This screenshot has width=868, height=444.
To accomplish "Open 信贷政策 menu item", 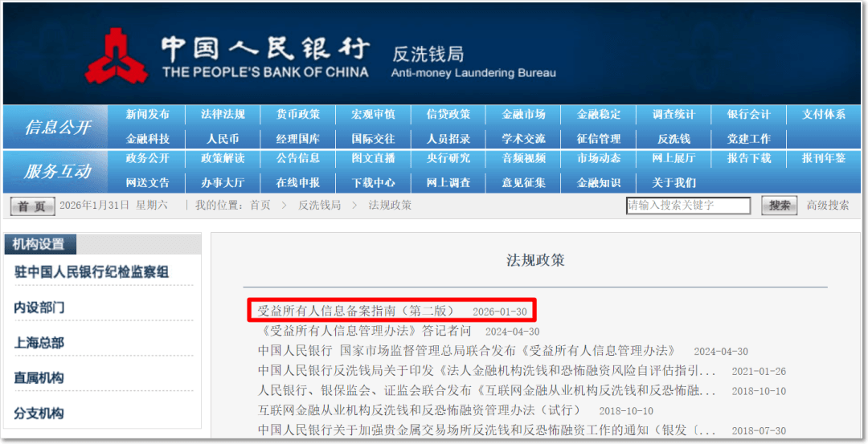I will pos(448,115).
